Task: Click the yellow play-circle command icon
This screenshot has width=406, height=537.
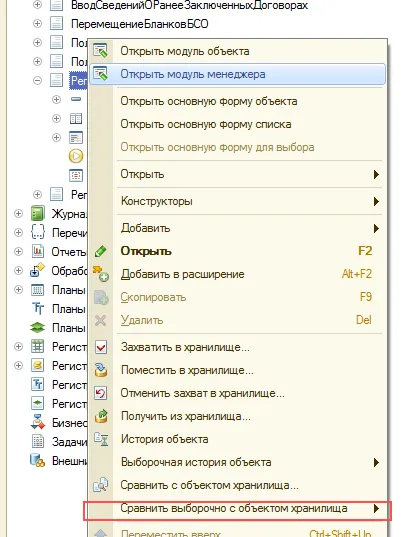Action: [x=76, y=156]
